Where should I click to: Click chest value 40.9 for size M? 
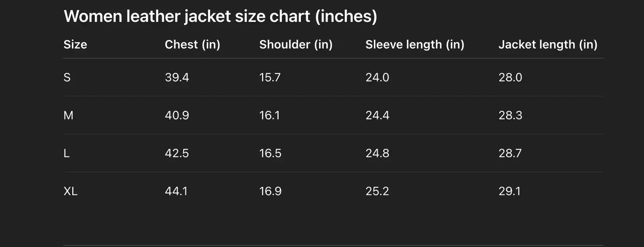tap(177, 116)
